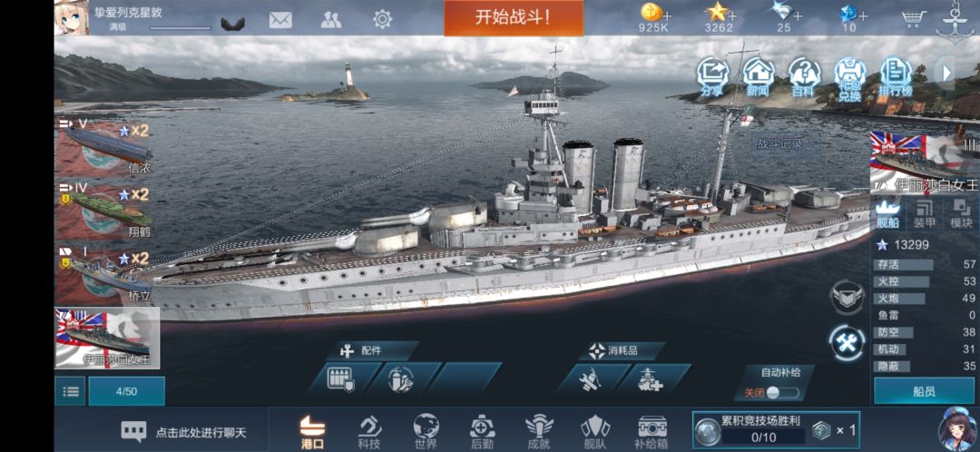Open the ship list menu button
The image size is (980, 452).
click(x=70, y=391)
